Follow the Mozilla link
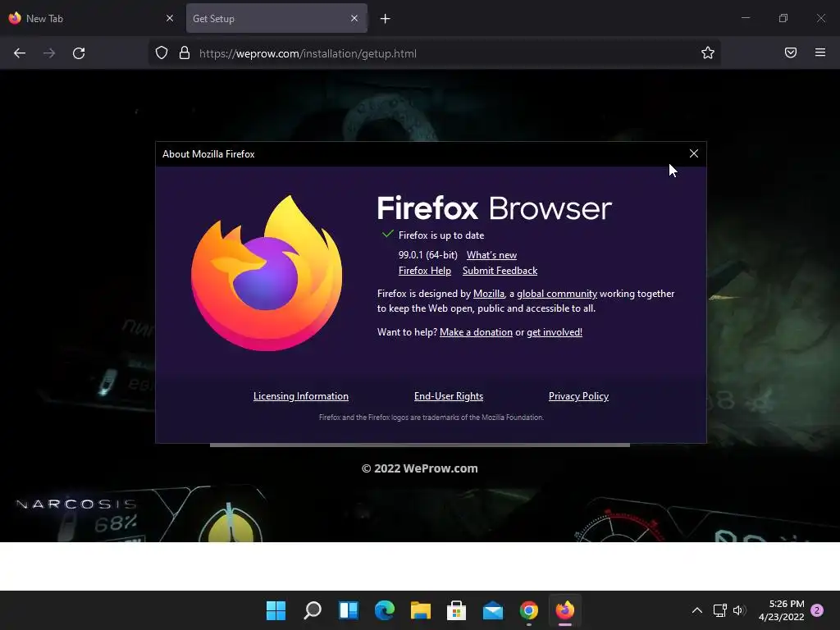Screen dimensions: 840x630 489,294
